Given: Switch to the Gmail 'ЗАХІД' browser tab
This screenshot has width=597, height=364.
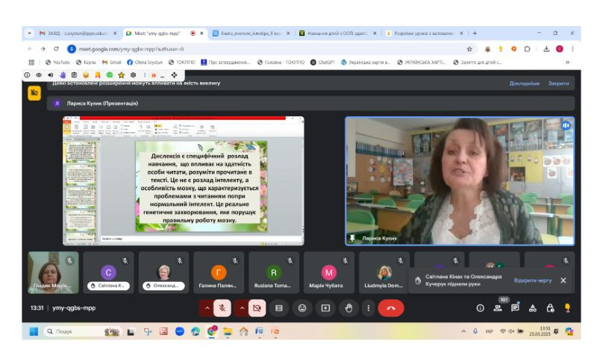Looking at the screenshot, I should pyautogui.click(x=78, y=34).
